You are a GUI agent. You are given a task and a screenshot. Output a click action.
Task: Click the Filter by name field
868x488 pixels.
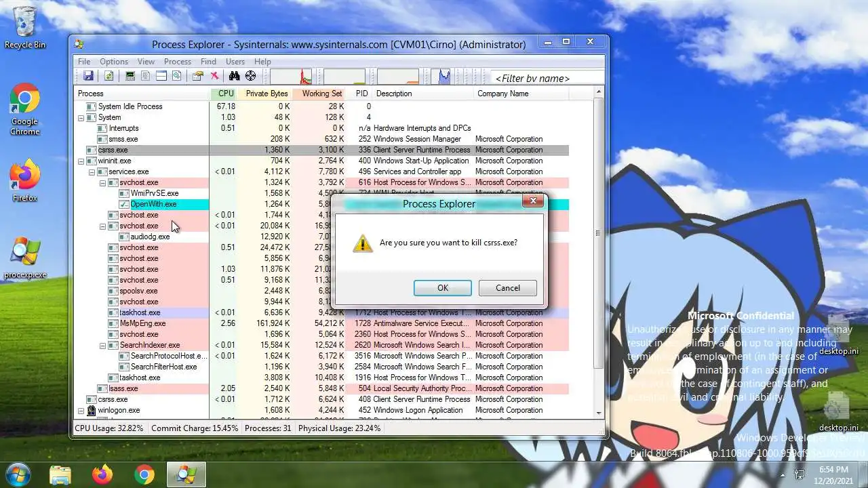(x=548, y=78)
